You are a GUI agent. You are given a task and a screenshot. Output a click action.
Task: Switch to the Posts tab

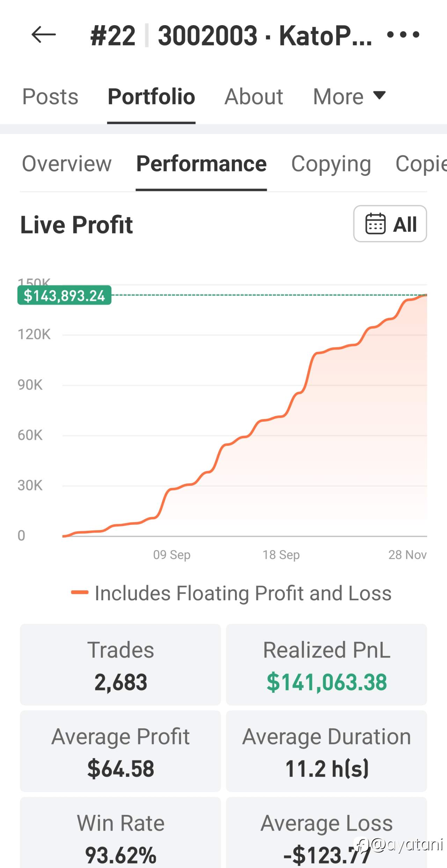(x=50, y=97)
